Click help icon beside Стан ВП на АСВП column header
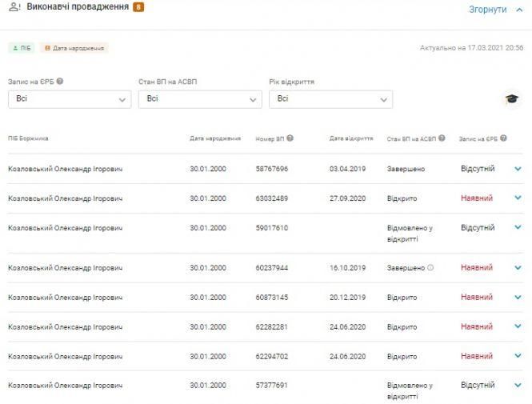 tap(442, 138)
